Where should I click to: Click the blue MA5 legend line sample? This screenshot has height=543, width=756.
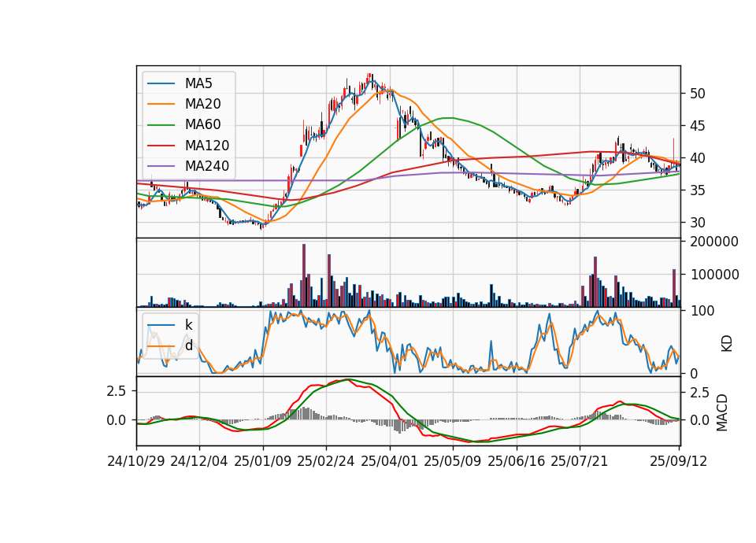(161, 83)
